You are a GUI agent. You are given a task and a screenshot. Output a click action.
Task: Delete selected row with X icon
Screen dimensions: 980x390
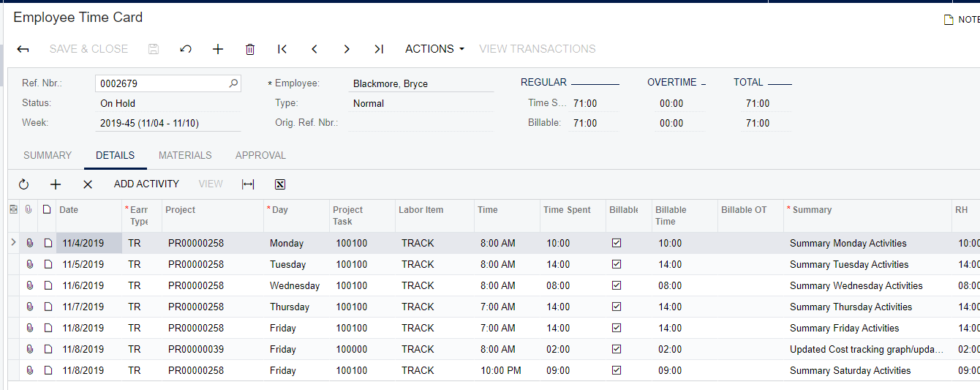[88, 184]
